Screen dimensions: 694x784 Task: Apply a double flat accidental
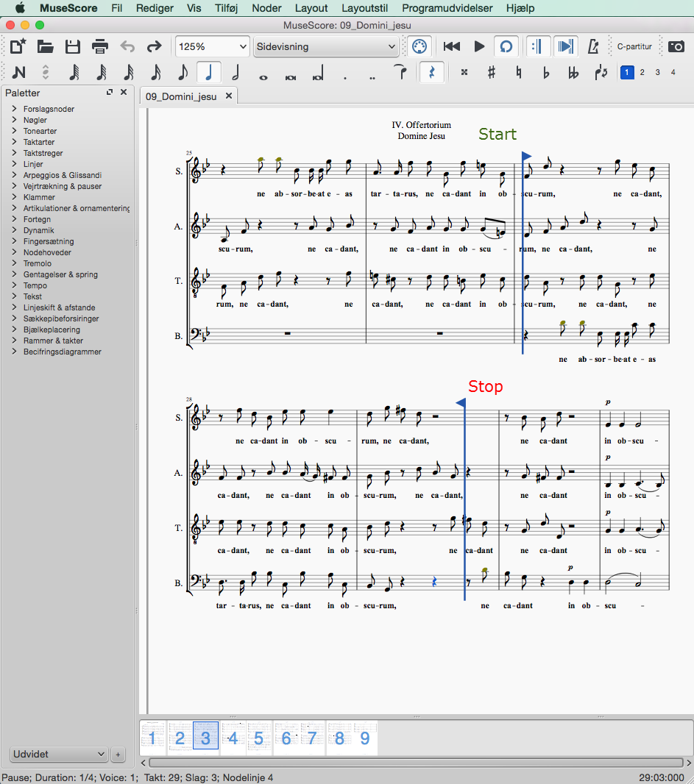[573, 73]
